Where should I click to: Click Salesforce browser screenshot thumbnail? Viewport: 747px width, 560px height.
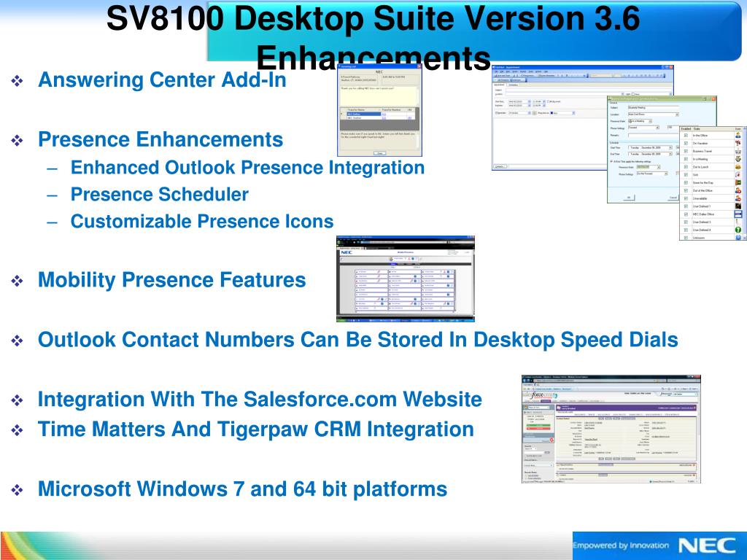611,429
